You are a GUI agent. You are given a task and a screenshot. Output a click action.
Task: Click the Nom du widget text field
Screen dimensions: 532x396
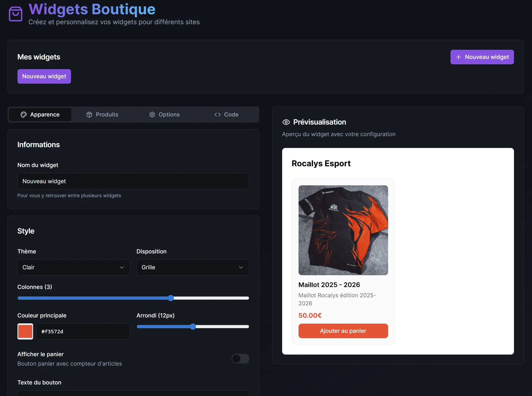(x=133, y=181)
